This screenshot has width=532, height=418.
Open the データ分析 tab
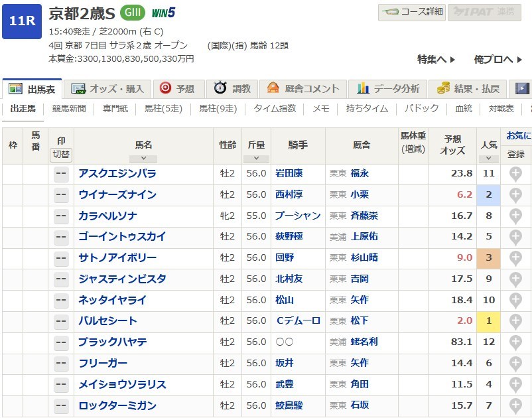click(388, 88)
